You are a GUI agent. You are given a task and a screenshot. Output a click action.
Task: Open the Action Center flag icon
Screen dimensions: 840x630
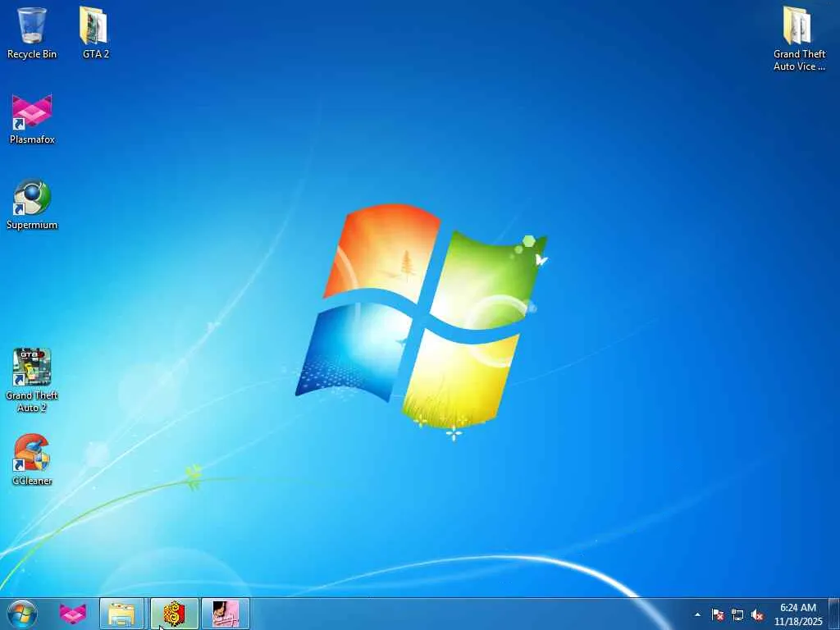click(717, 614)
